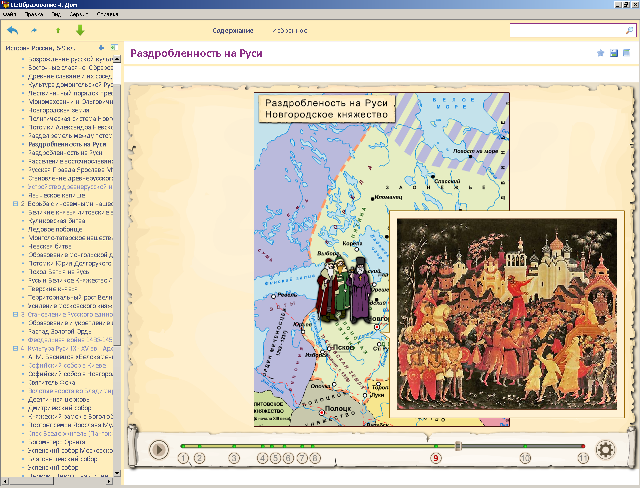
Task: Open Софийский собор в Киеве tree item
Action: (67, 366)
